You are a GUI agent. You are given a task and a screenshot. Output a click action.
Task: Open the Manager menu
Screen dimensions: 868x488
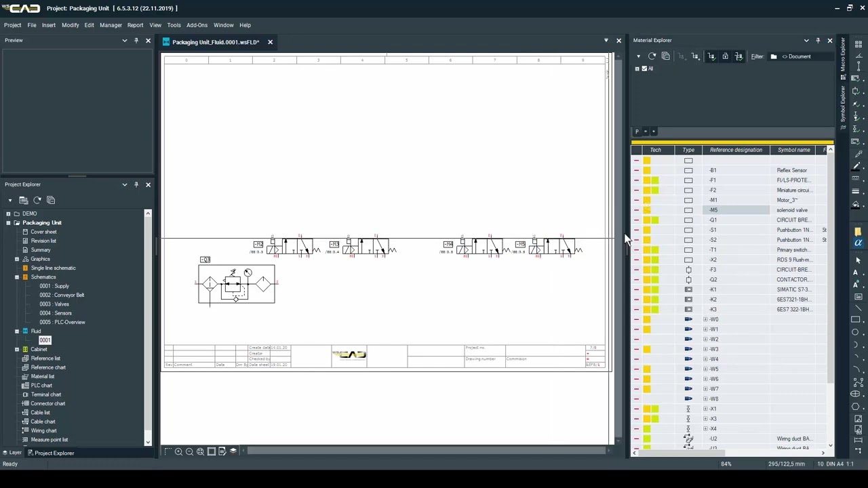coord(111,25)
